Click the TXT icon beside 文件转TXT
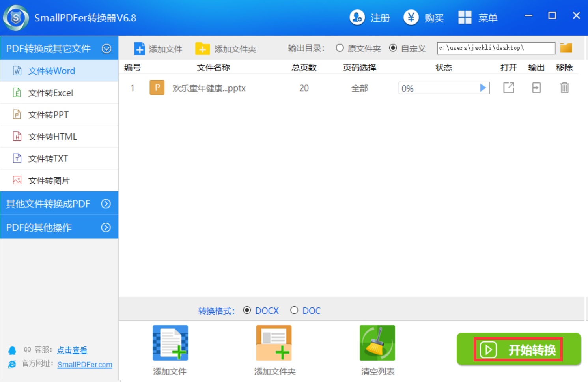588x382 pixels. (x=17, y=158)
